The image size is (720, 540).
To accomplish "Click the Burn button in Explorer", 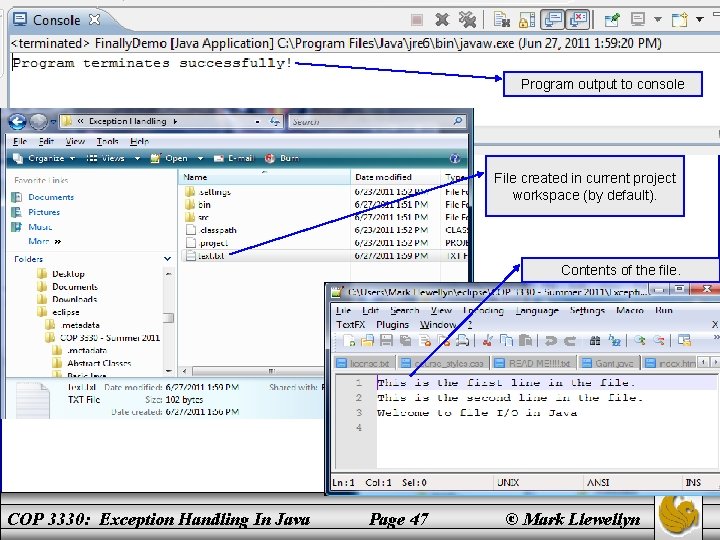I will (282, 158).
